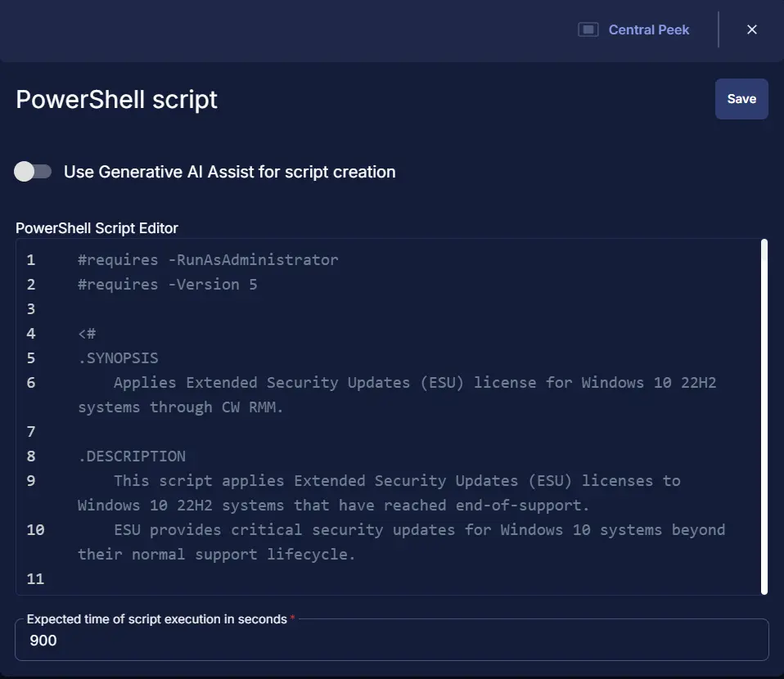Click the Central Peek text link

pos(647,29)
